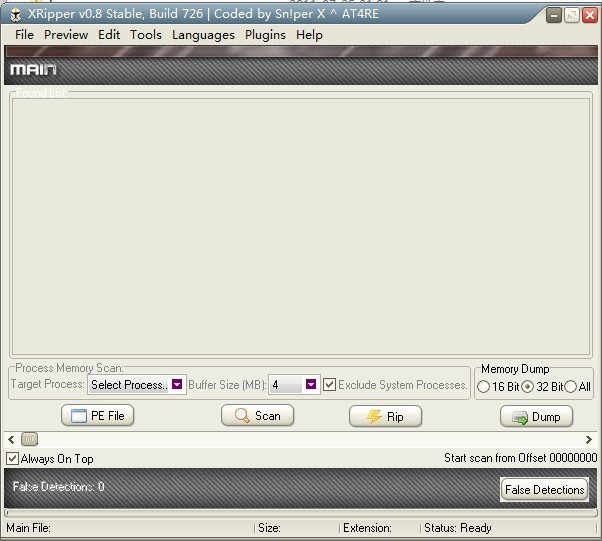Screen dimensions: 602x541
Task: Choose the All memory dump radio button
Action: [x=571, y=387]
